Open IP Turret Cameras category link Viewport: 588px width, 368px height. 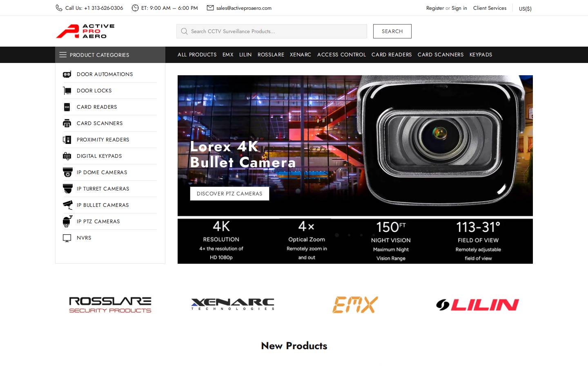click(x=103, y=188)
